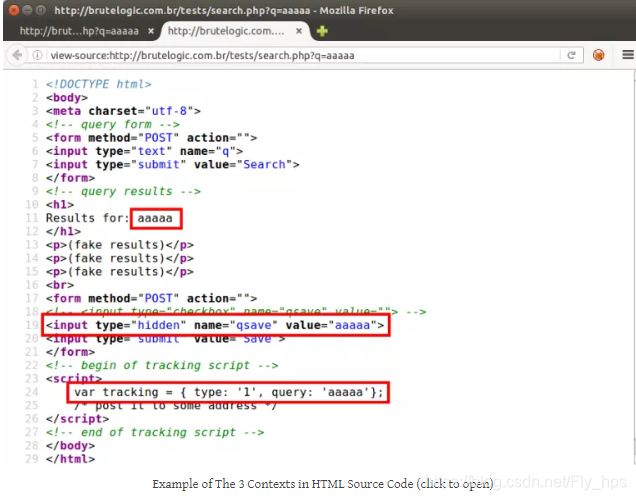Click 'utf-8' charset value on line 3
Image resolution: width=636 pixels, height=500 pixels.
pos(169,111)
